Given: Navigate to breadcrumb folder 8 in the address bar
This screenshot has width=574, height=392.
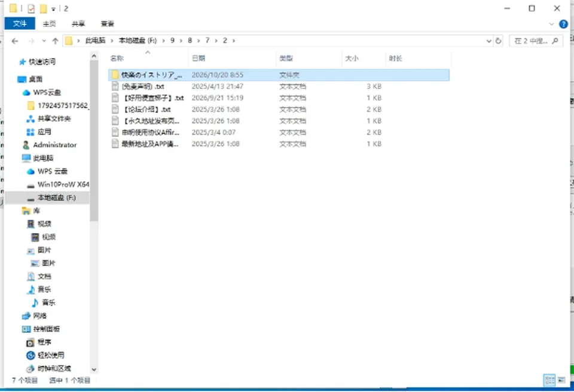Looking at the screenshot, I should tap(190, 41).
